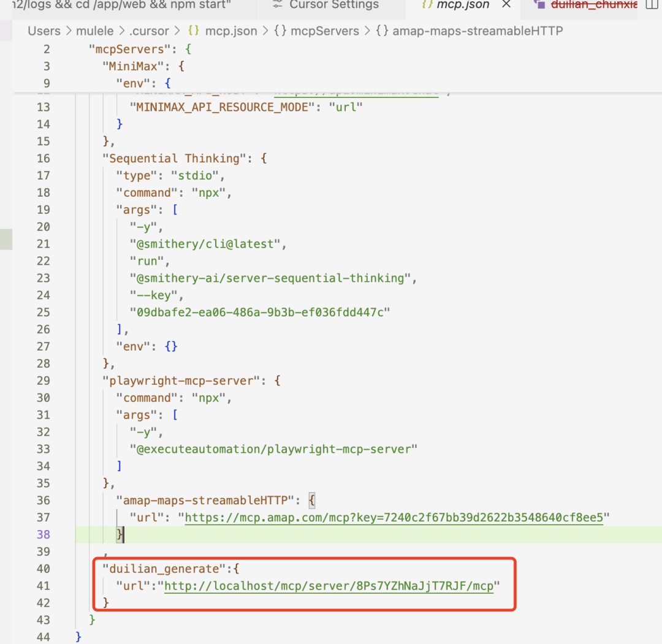
Task: Click line number 40
Action: coord(43,569)
